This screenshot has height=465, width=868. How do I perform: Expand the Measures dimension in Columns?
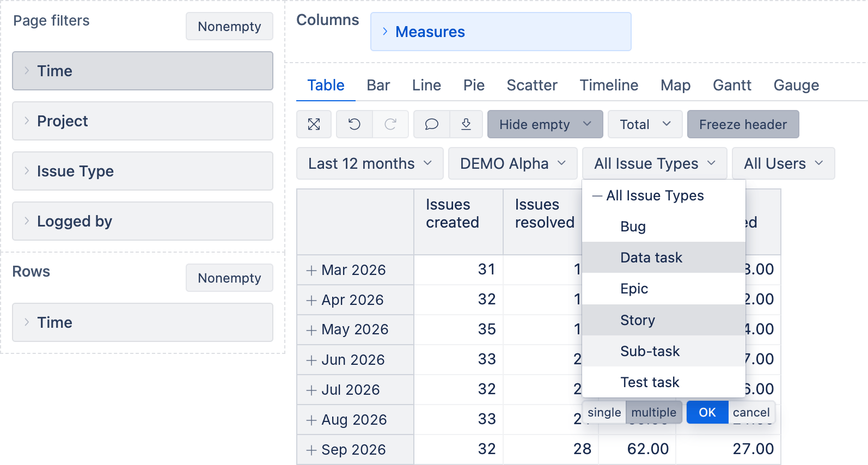(385, 32)
